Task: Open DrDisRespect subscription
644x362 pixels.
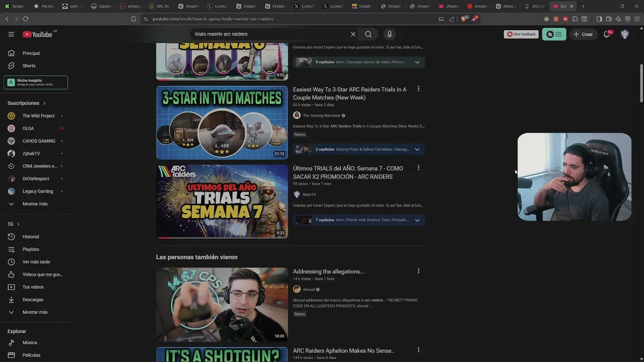Action: click(x=35, y=178)
